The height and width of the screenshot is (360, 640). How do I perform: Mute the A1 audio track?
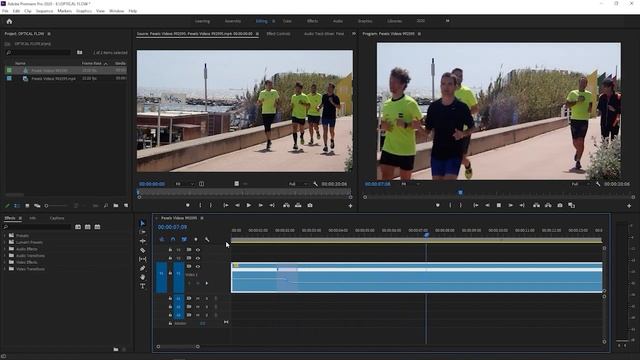click(x=198, y=298)
